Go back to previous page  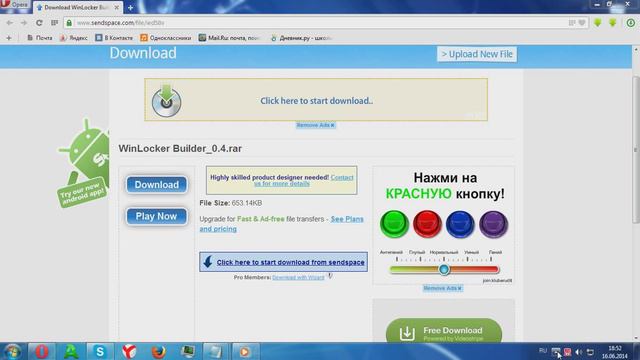(x=9, y=23)
